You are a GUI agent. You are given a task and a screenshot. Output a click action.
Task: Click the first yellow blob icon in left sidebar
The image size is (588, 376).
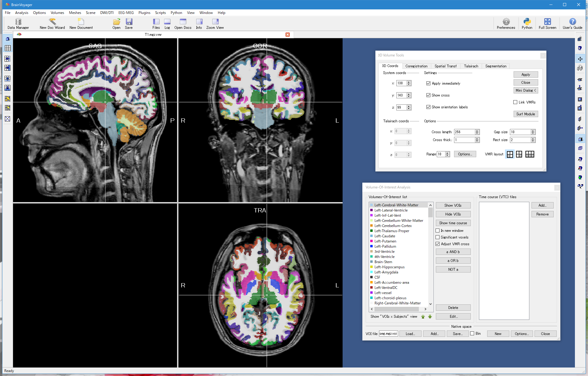(x=8, y=99)
